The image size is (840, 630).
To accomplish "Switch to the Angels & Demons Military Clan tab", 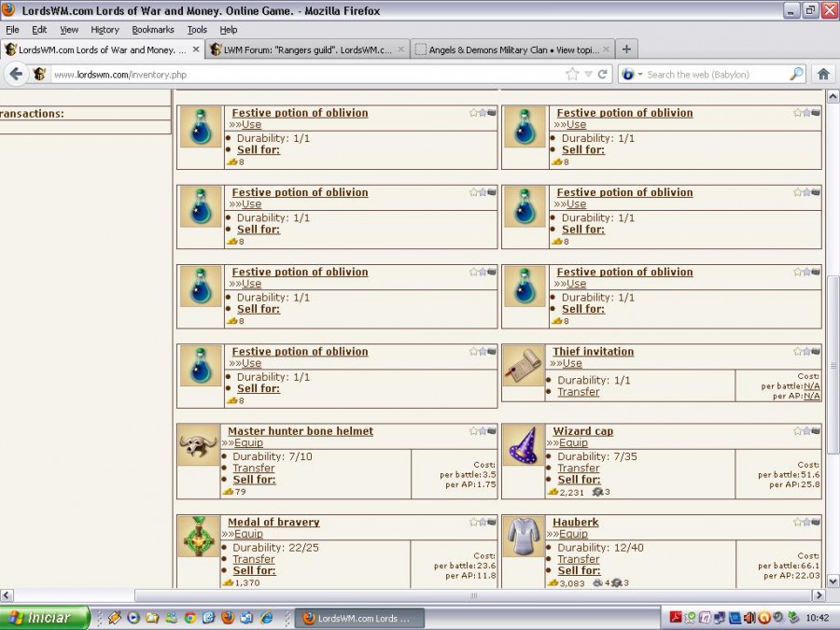I will (513, 49).
